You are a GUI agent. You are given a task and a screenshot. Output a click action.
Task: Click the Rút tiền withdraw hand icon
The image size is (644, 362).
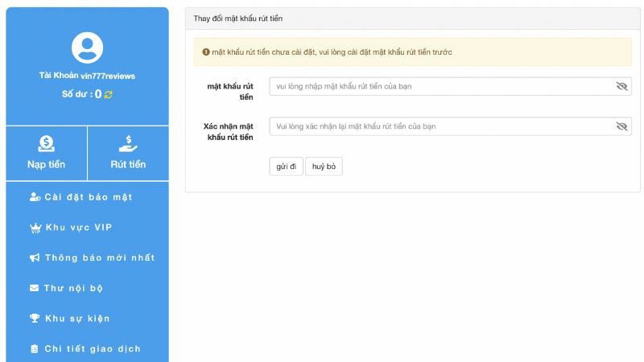point(128,143)
